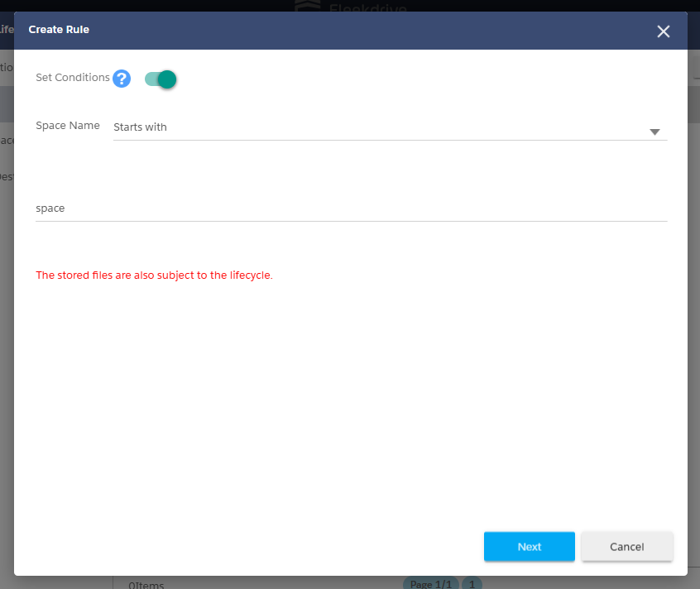The width and height of the screenshot is (700, 589).
Task: Select page number 1 in pagination
Action: coord(472,583)
